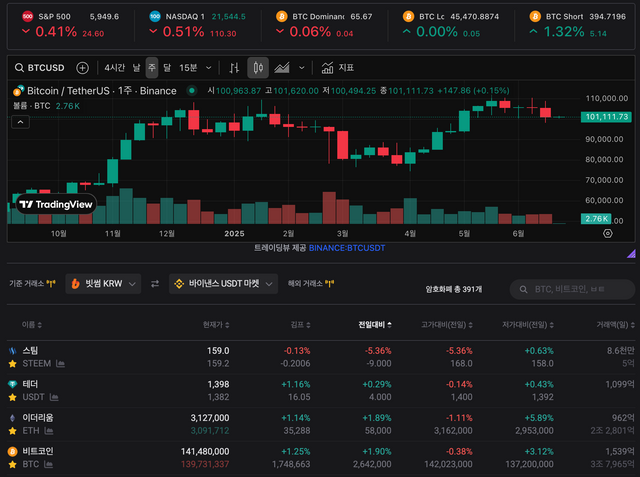The height and width of the screenshot is (477, 640).
Task: Open BTC Dominance ticker
Action: (324, 24)
